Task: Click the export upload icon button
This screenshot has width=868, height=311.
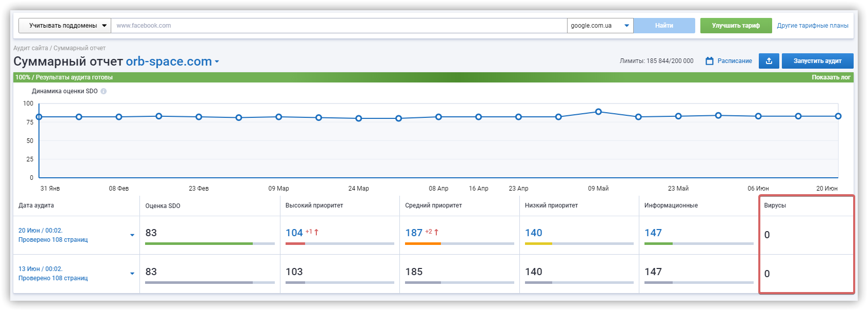Action: click(769, 61)
